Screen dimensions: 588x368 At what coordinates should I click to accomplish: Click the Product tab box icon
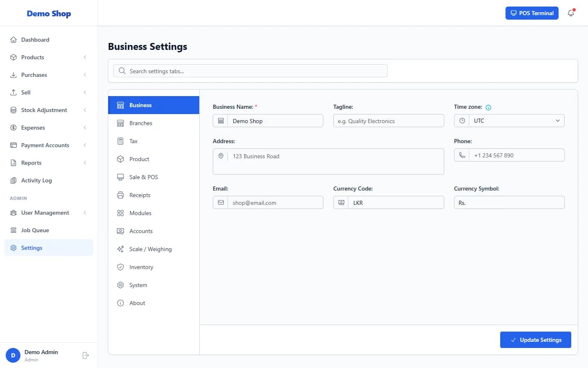(120, 159)
